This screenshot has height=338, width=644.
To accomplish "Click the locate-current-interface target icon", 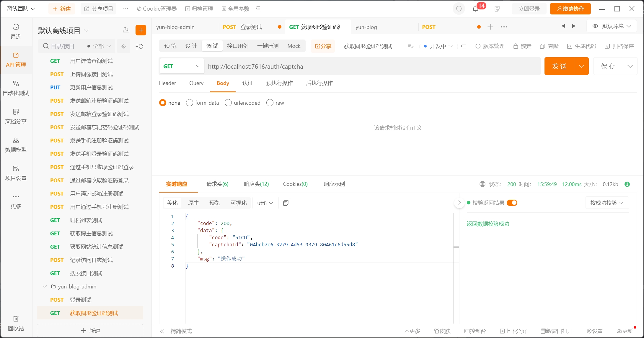I will click(x=124, y=46).
